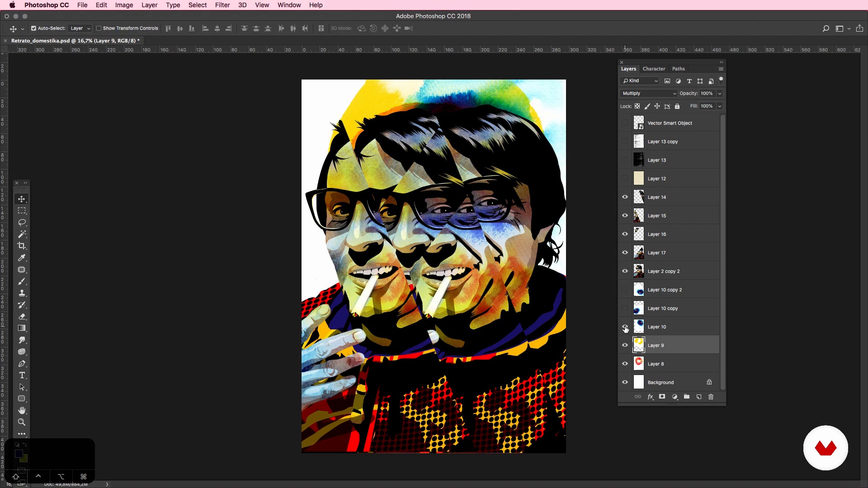Open the Edit Toolbar three-dots menu
The height and width of the screenshot is (488, 868).
coord(22,434)
